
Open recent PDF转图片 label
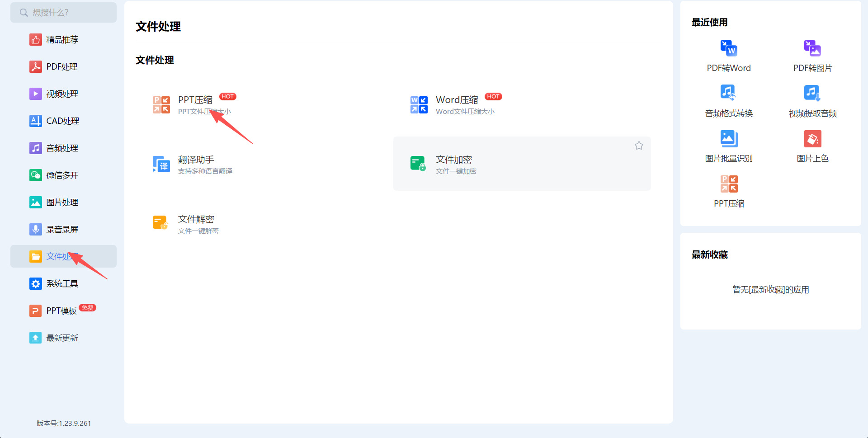point(813,68)
